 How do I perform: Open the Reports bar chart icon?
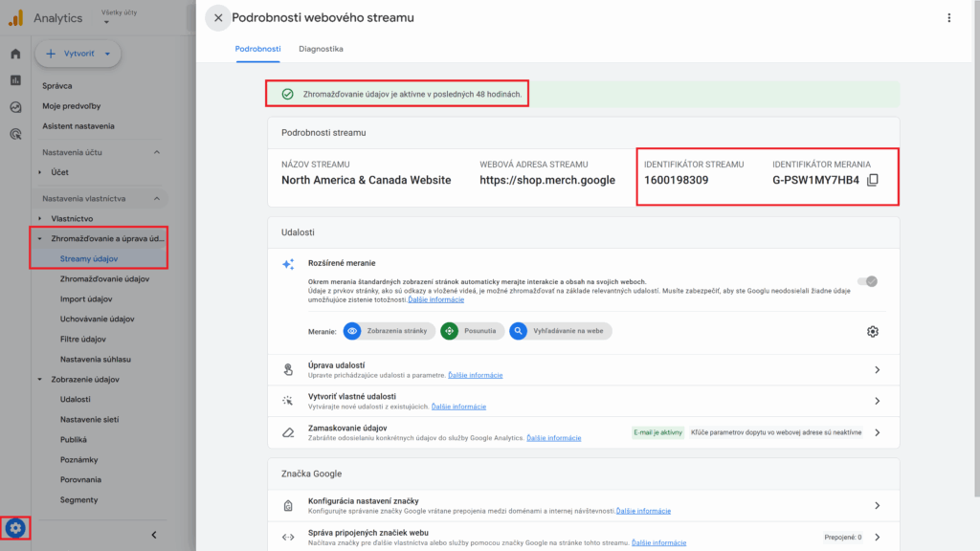(x=15, y=80)
